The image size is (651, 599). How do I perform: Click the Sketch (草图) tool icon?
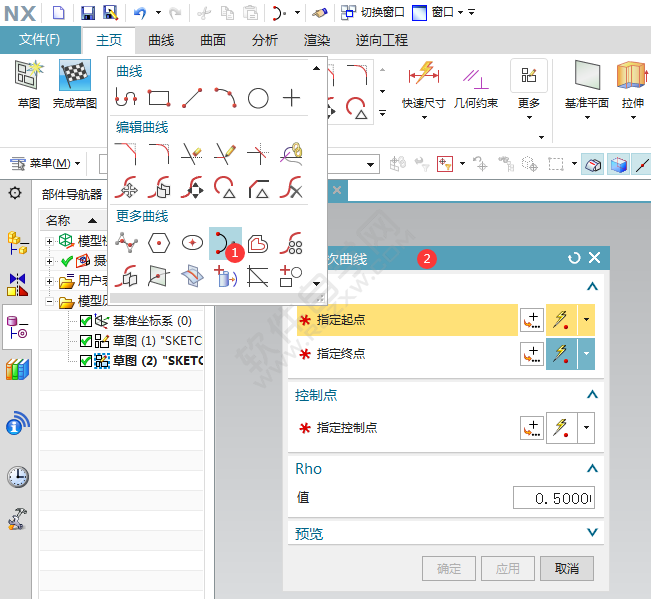[29, 75]
